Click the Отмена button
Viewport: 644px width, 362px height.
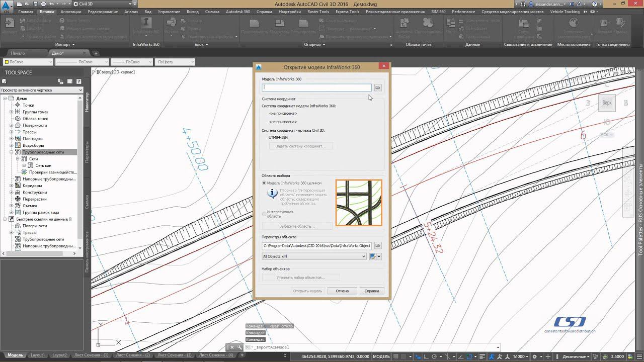pos(342,291)
